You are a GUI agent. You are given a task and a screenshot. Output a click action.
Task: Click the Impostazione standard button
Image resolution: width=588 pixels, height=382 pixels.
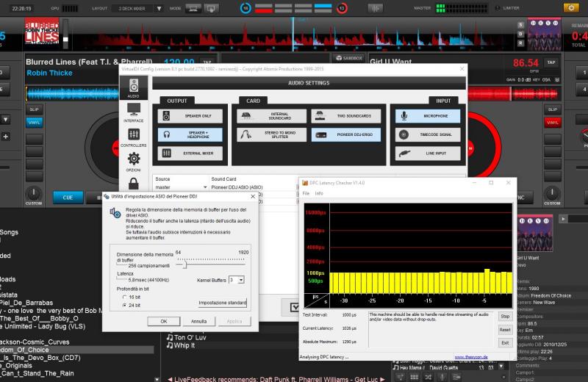click(x=222, y=303)
